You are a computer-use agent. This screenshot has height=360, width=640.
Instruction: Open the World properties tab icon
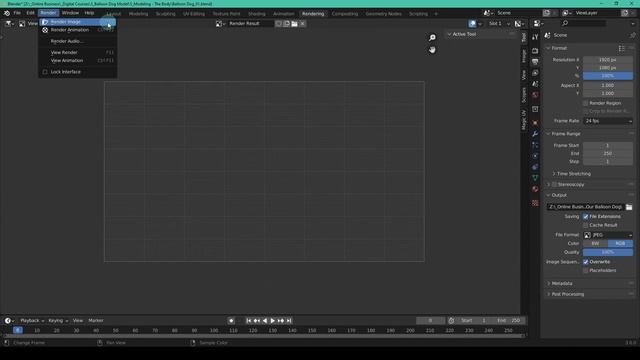(x=535, y=95)
